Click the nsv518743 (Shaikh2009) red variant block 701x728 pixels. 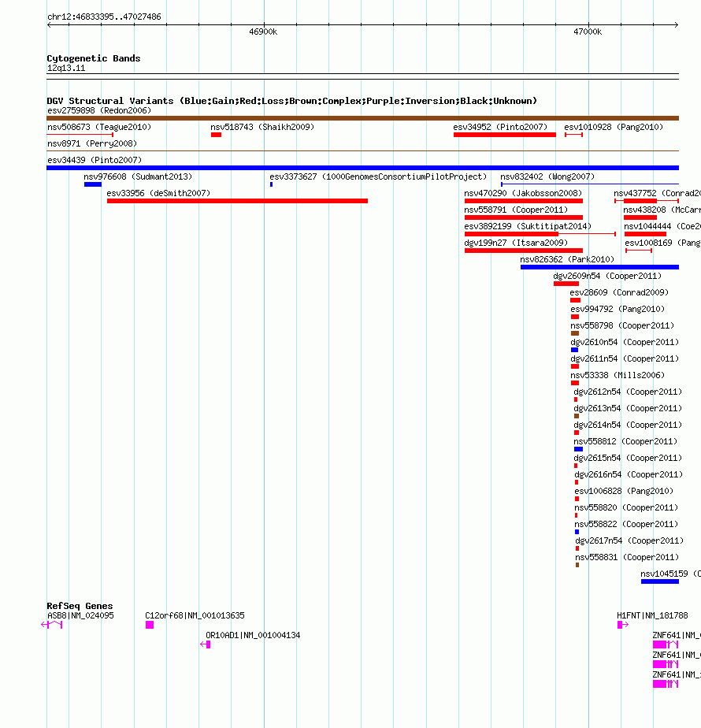coord(216,135)
